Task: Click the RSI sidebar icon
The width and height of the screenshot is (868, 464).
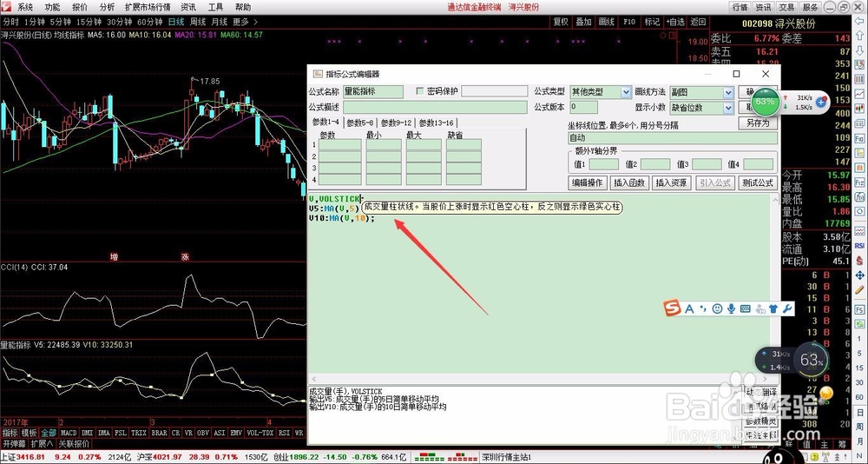Action: [x=859, y=246]
